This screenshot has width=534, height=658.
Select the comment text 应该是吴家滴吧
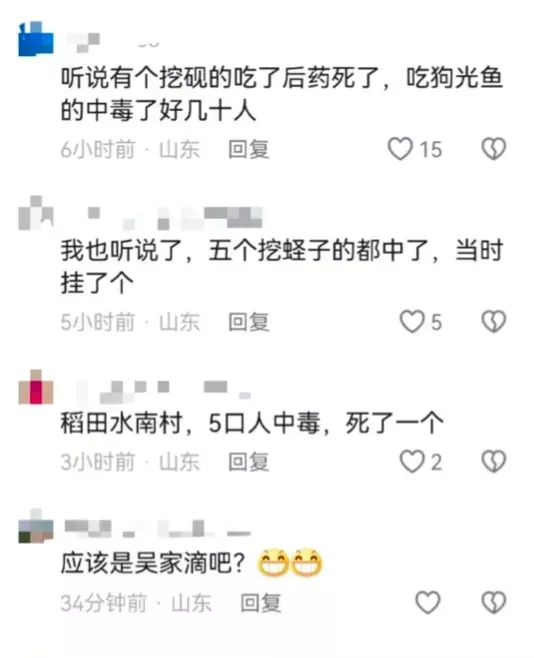(153, 563)
